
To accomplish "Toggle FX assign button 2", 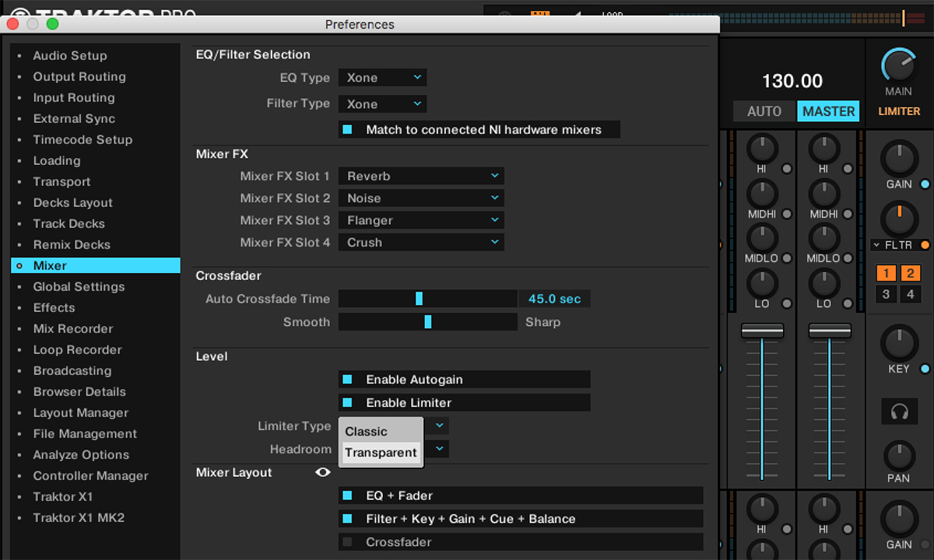I will pos(911,273).
